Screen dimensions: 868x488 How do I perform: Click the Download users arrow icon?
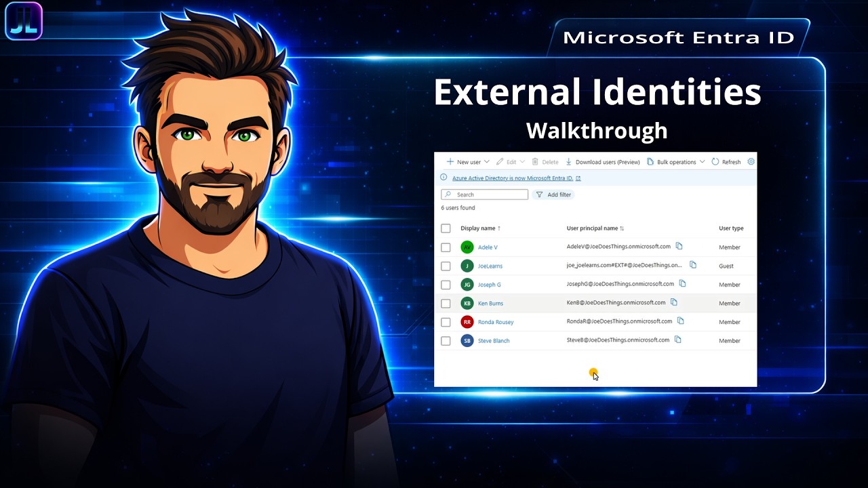click(x=569, y=162)
